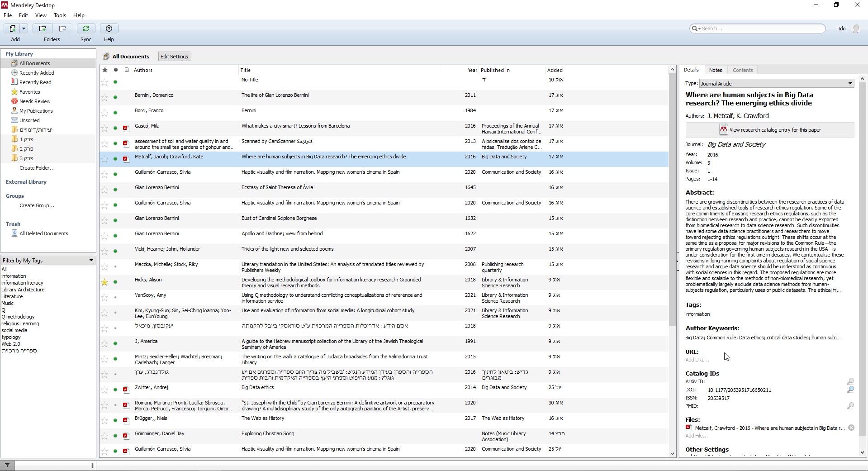Open the Tools menu
This screenshot has width=868, height=471.
coord(60,15)
